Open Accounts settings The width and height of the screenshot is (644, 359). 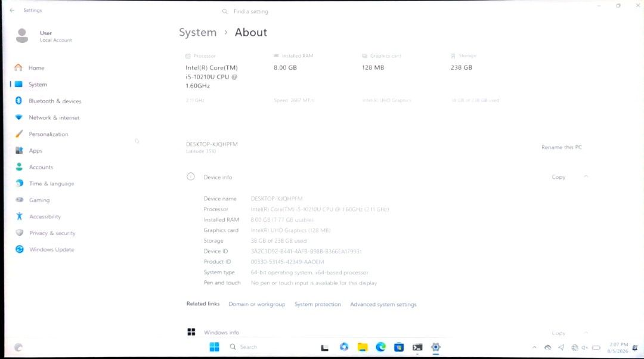[x=41, y=167]
